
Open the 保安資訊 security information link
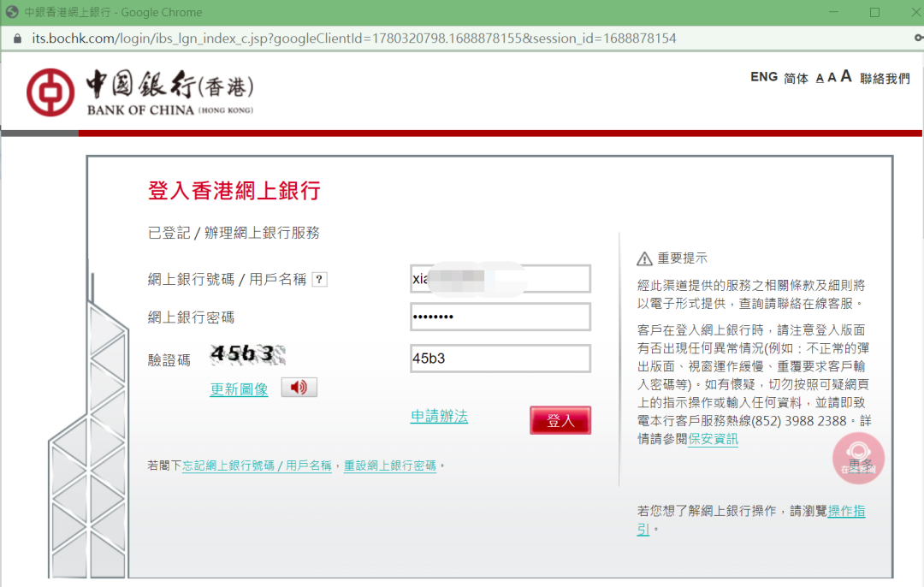point(713,439)
